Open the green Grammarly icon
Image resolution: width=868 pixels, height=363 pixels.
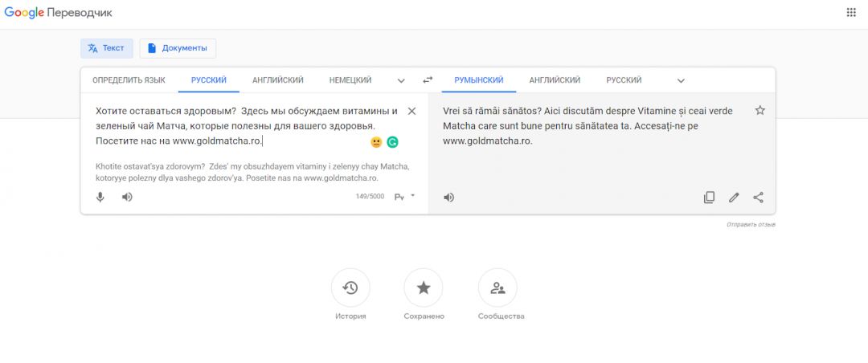[392, 142]
